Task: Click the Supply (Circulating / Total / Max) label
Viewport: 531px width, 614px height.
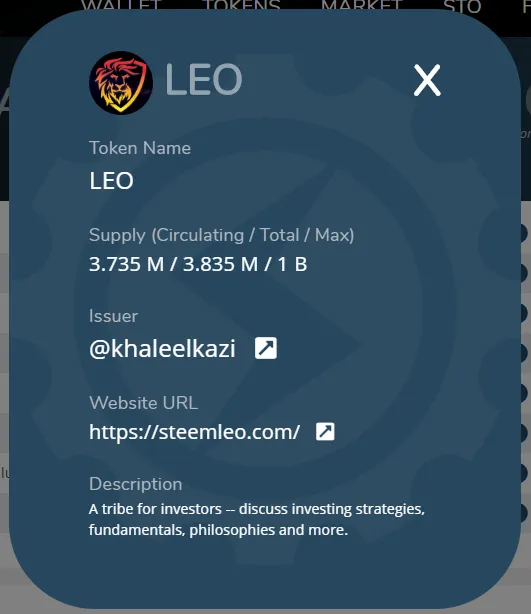Action: [x=222, y=235]
